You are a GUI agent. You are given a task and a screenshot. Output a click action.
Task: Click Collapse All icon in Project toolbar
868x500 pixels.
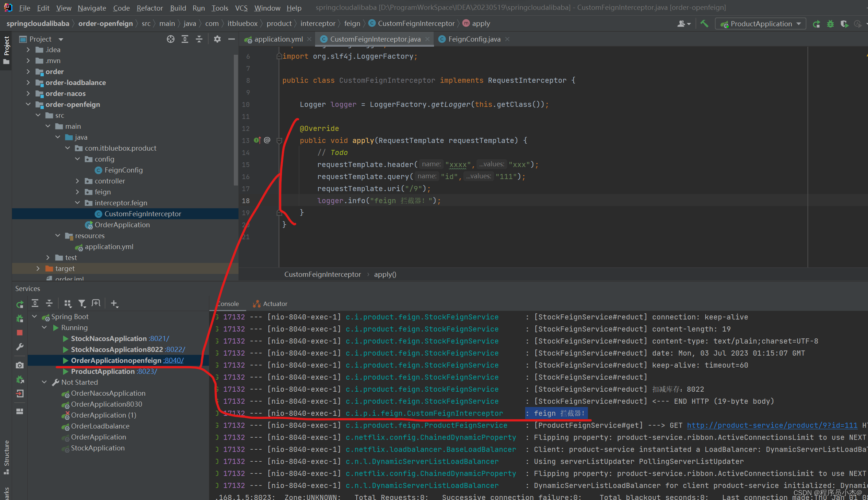click(199, 39)
